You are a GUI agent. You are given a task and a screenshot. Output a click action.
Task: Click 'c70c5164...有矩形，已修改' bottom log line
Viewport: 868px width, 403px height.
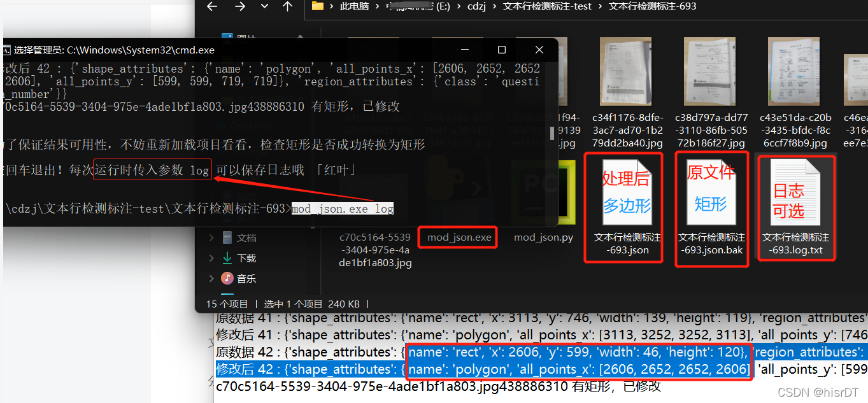point(439,386)
